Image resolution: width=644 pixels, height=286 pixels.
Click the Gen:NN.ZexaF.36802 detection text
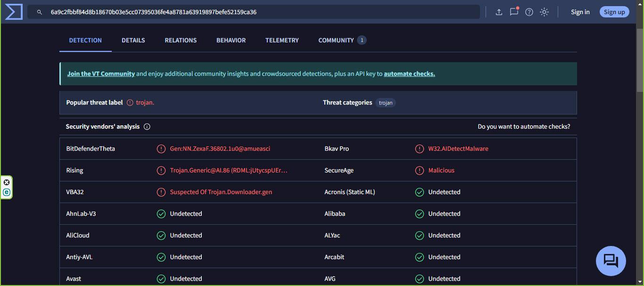point(220,149)
